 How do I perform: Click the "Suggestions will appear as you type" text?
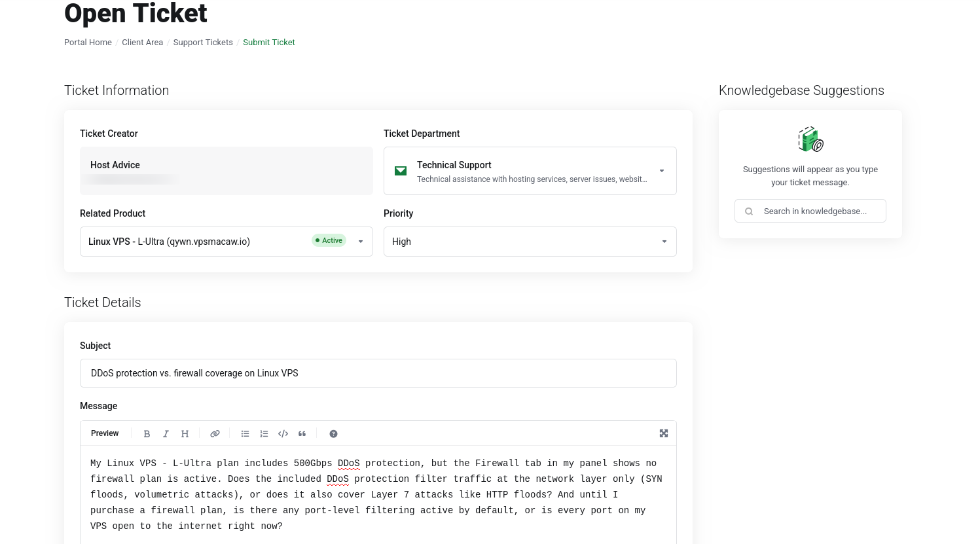[810, 176]
